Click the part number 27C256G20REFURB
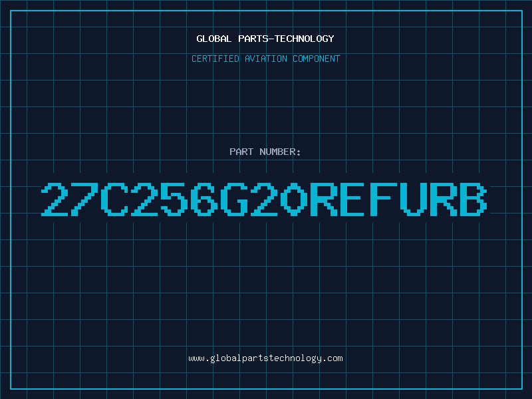The height and width of the screenshot is (399, 532). [264, 199]
